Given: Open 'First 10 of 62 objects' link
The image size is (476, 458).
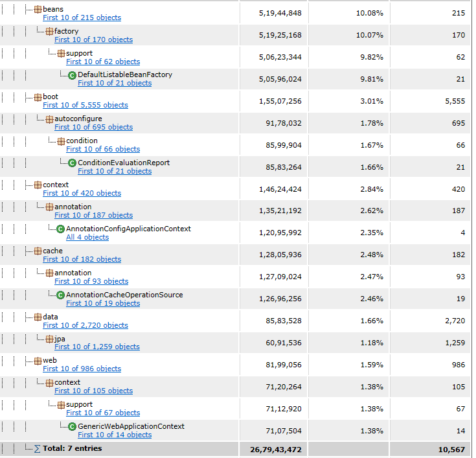Looking at the screenshot, I should pyautogui.click(x=103, y=62).
